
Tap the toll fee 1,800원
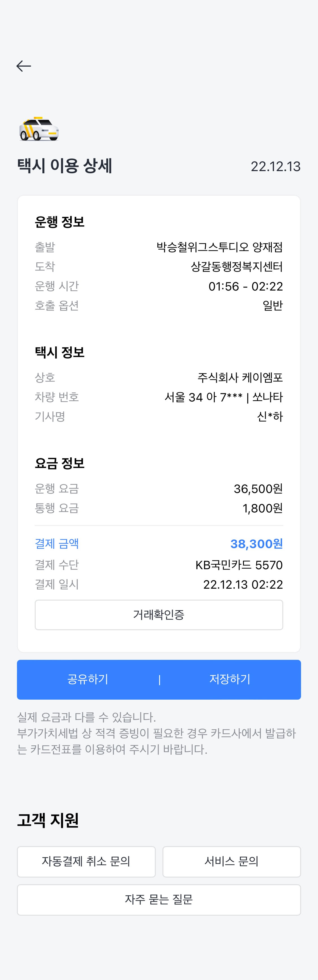coord(262,508)
